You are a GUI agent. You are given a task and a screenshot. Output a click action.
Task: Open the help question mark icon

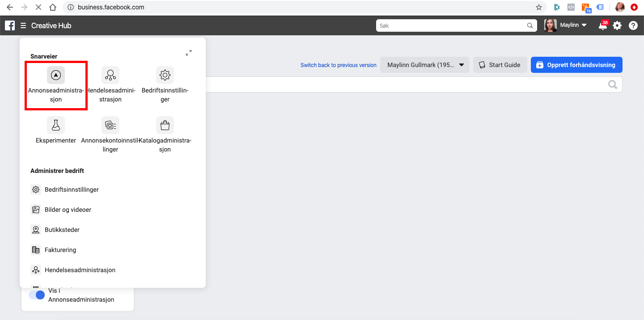coord(633,25)
